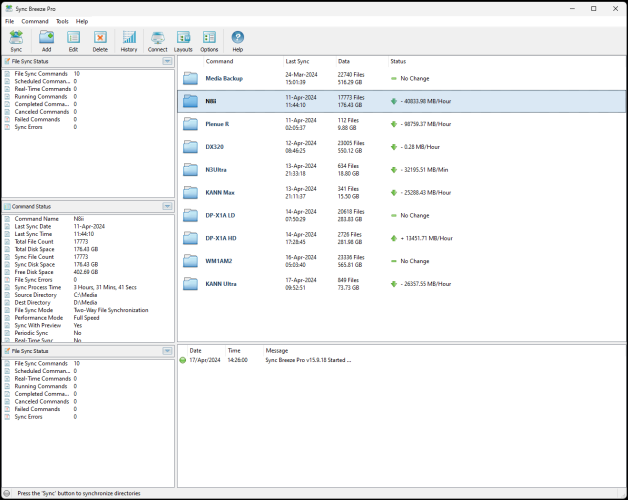Click the '17-Apr-2024' last sync cell
628x500 pixels.
(301, 280)
